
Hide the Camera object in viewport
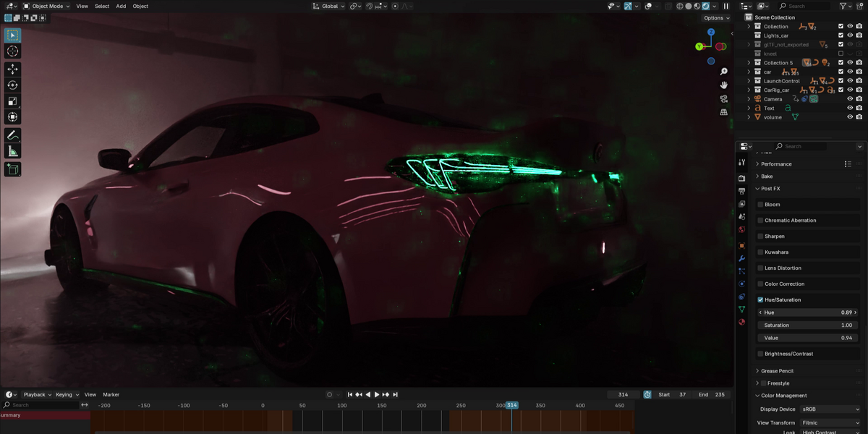click(x=850, y=99)
